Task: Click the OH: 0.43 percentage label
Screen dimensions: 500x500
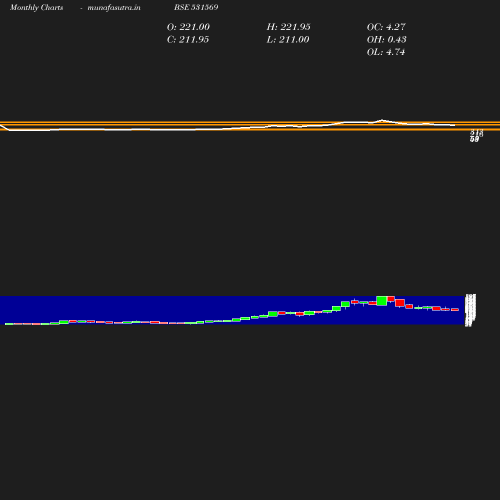Action: click(386, 40)
